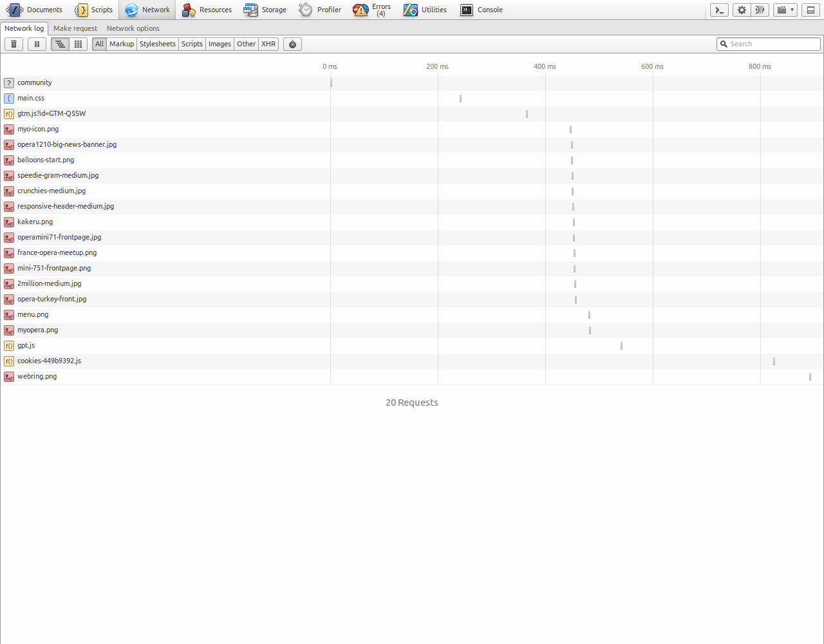Viewport: 824px width, 644px height.
Task: Open settings gear icon
Action: [x=742, y=10]
